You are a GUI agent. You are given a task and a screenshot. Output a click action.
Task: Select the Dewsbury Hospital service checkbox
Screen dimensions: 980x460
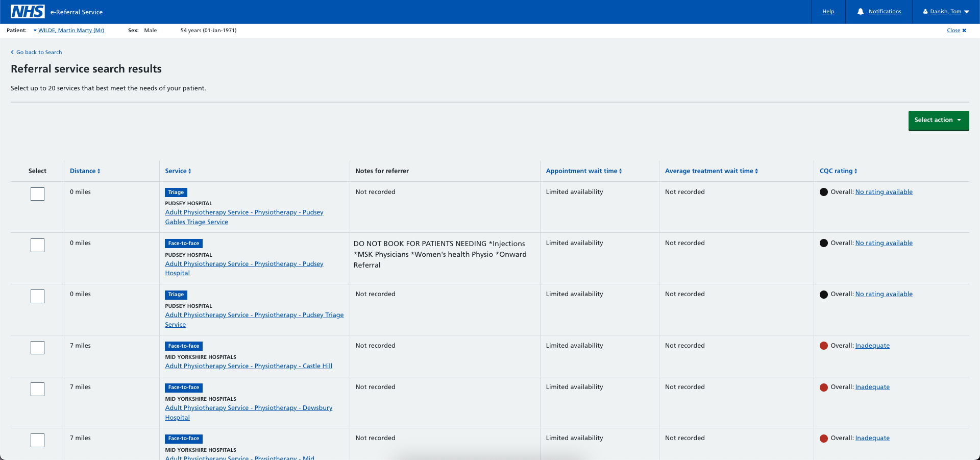point(37,389)
